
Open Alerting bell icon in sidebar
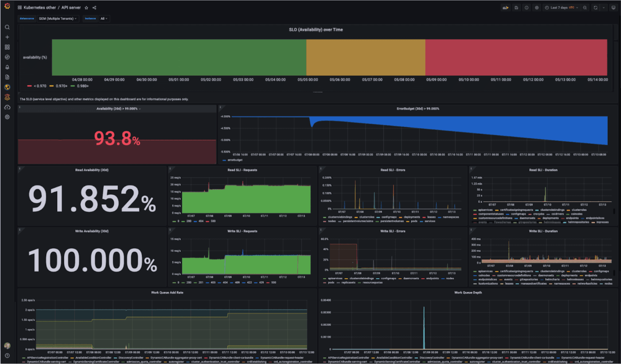7,67
